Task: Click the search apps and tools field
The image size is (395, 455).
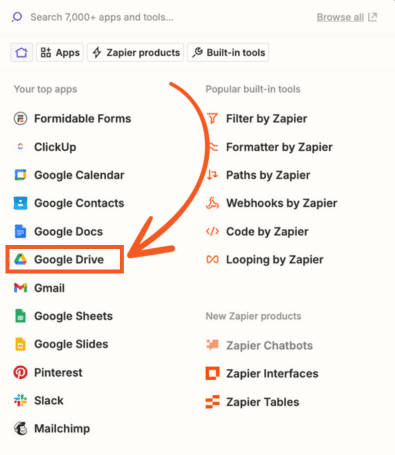Action: (163, 17)
